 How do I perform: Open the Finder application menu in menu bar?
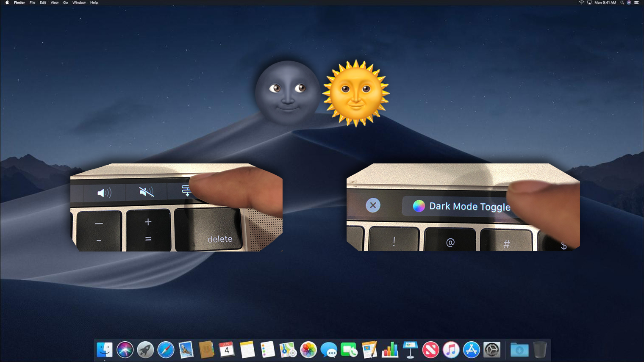[19, 3]
